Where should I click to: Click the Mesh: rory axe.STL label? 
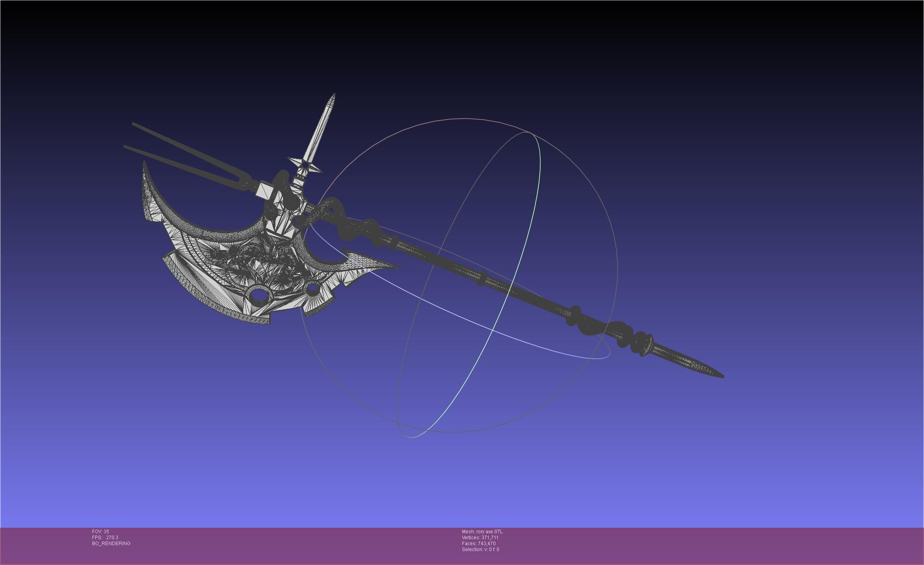point(482,531)
